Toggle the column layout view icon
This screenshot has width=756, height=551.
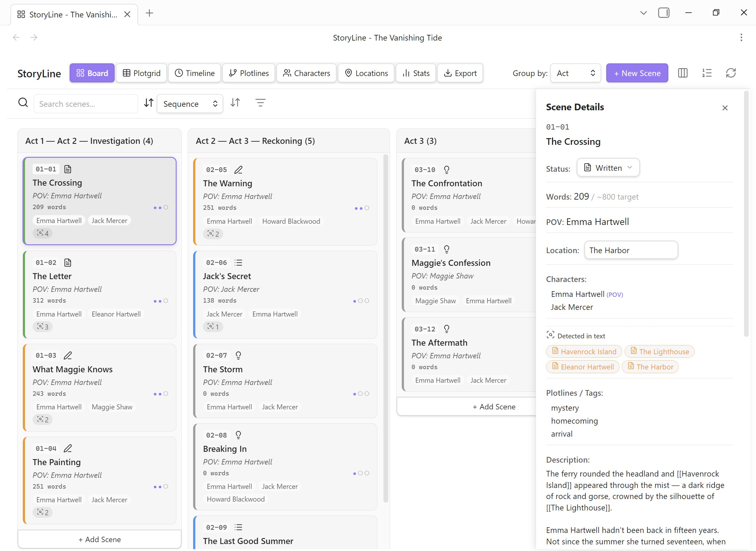[682, 73]
